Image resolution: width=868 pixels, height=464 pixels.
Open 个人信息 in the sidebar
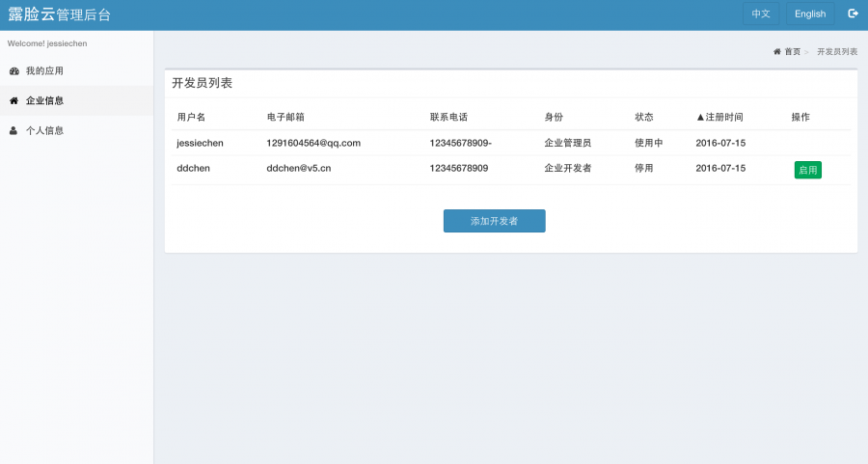76,130
